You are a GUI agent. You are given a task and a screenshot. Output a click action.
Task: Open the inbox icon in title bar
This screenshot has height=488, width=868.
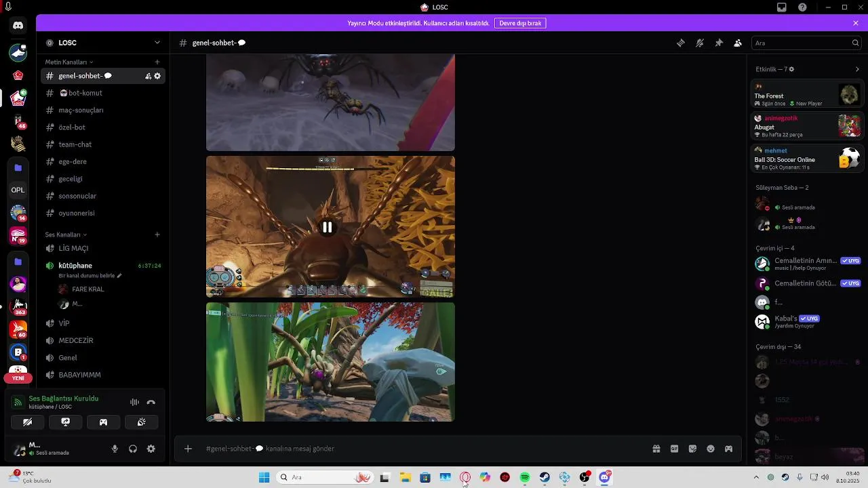782,7
